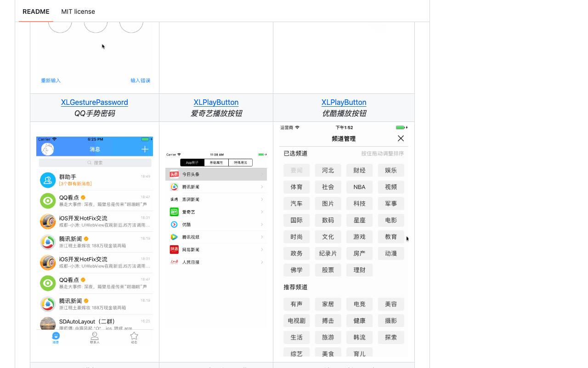Select the 星座 channel tag
The width and height of the screenshot is (588, 368).
coord(360,220)
